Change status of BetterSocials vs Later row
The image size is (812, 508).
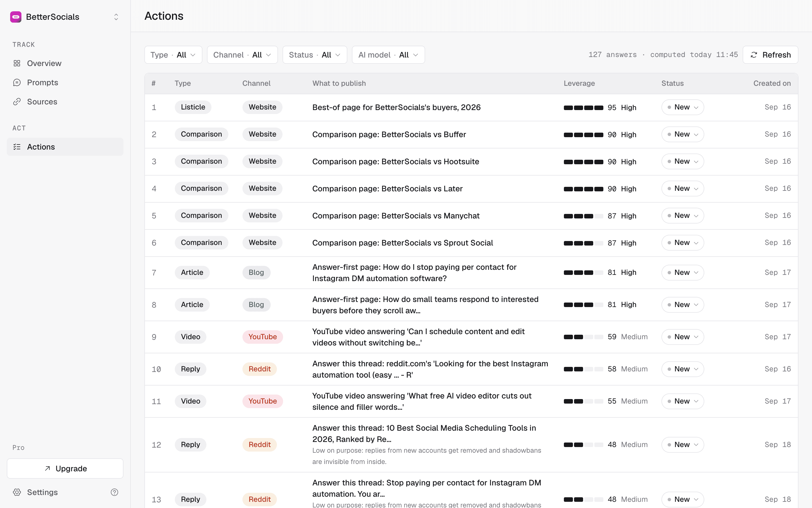[x=683, y=189]
